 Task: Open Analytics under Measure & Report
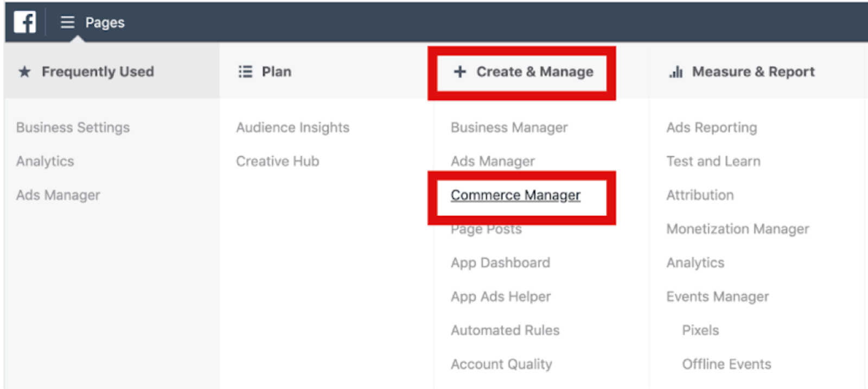click(695, 263)
